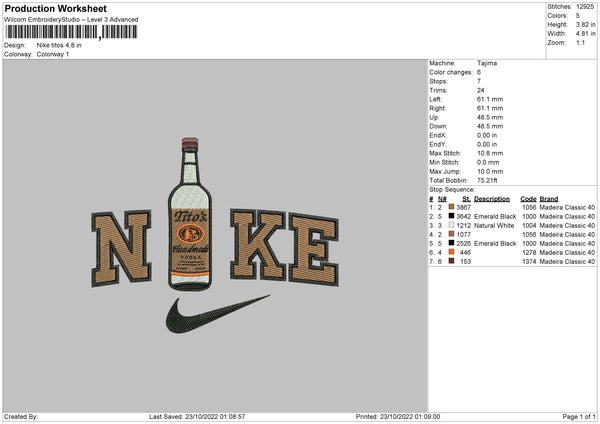Click stitch count 153 in stop row 7
The width and height of the screenshot is (600, 424).
click(x=466, y=262)
